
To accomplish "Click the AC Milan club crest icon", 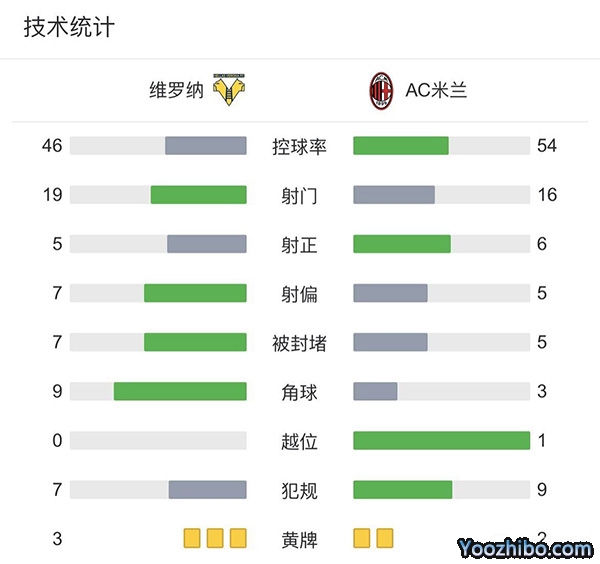I will click(381, 90).
